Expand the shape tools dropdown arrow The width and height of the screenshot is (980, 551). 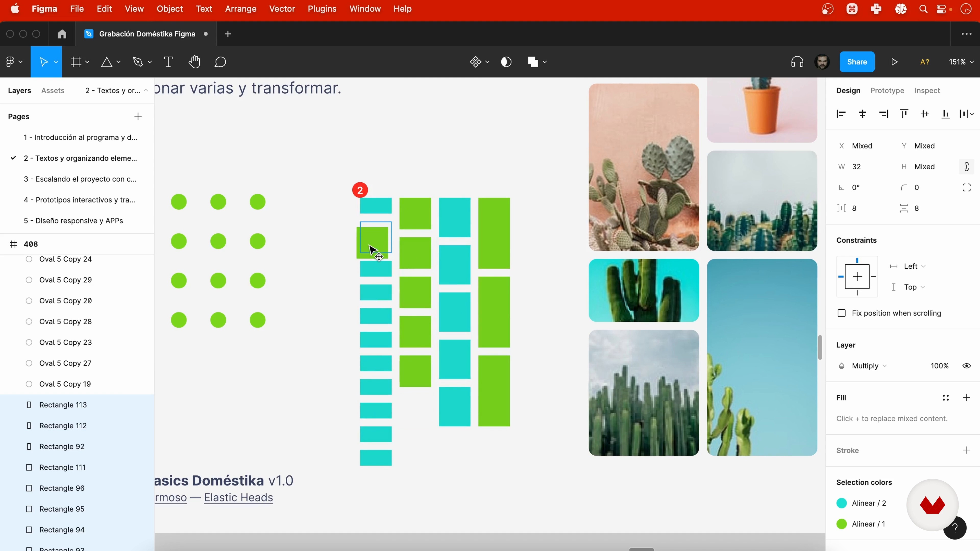(x=118, y=62)
